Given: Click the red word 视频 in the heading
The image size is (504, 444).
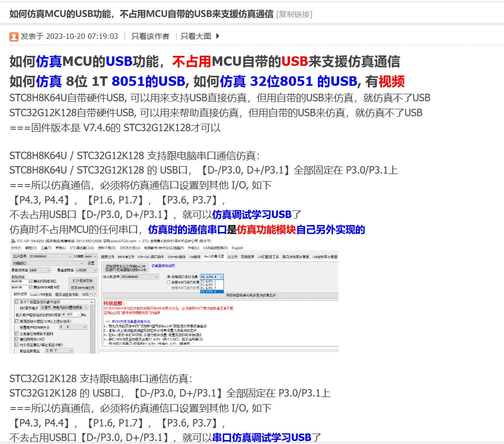Looking at the screenshot, I should (x=391, y=81).
